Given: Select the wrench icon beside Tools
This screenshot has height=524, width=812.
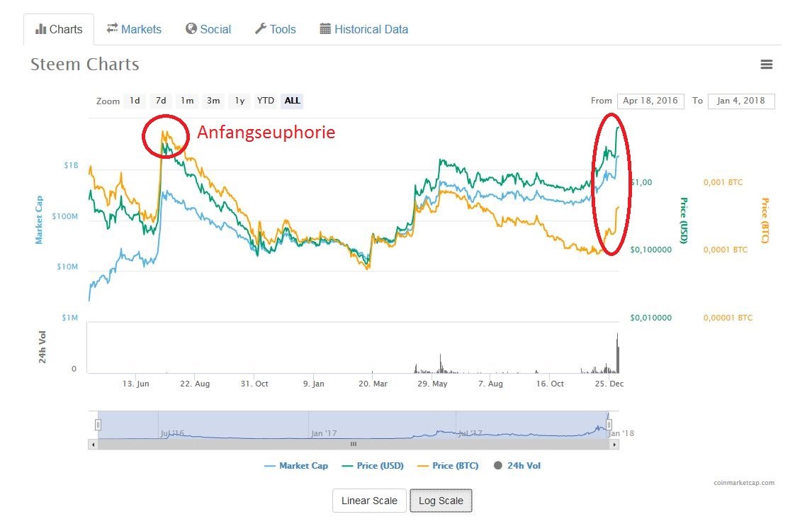Looking at the screenshot, I should coord(261,28).
